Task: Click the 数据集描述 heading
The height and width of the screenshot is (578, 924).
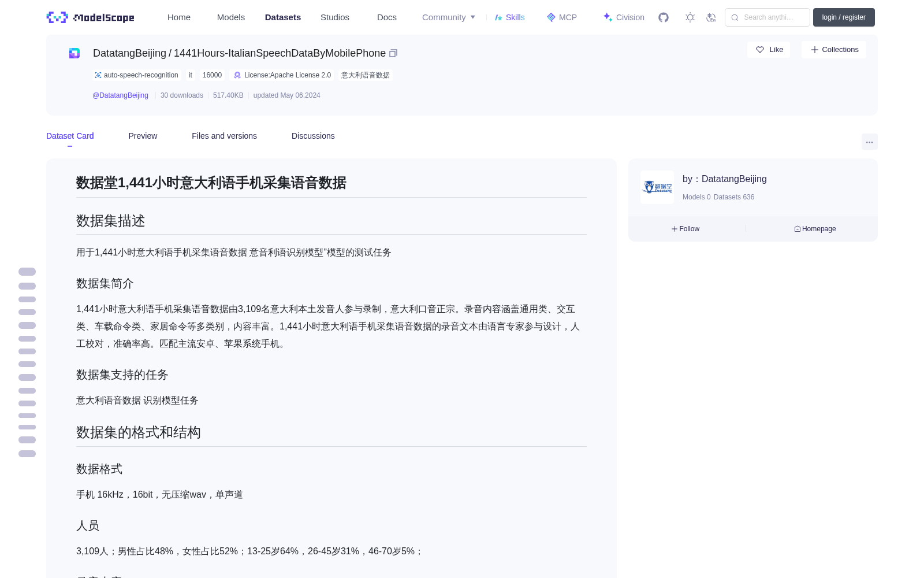Action: tap(111, 221)
